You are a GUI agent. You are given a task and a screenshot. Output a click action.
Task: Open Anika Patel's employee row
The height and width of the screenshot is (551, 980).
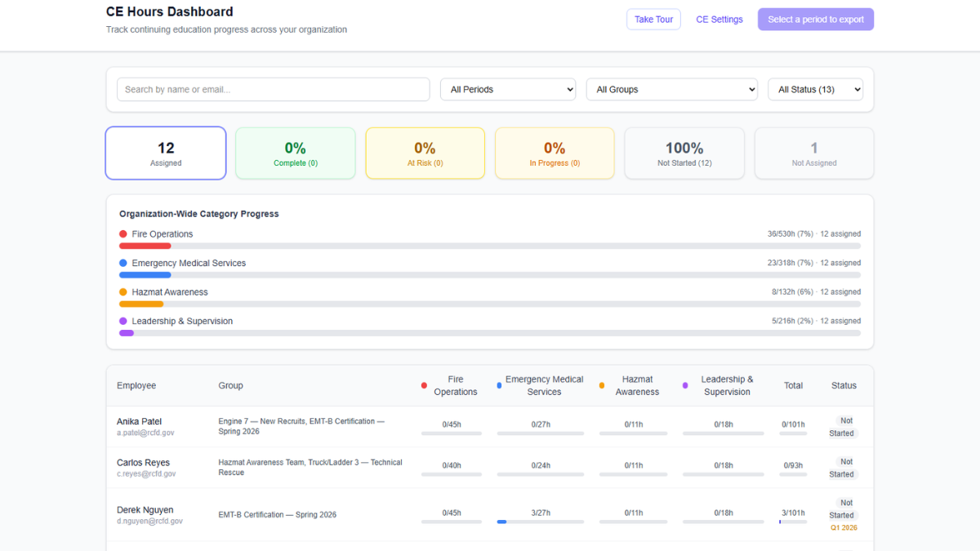click(x=490, y=427)
